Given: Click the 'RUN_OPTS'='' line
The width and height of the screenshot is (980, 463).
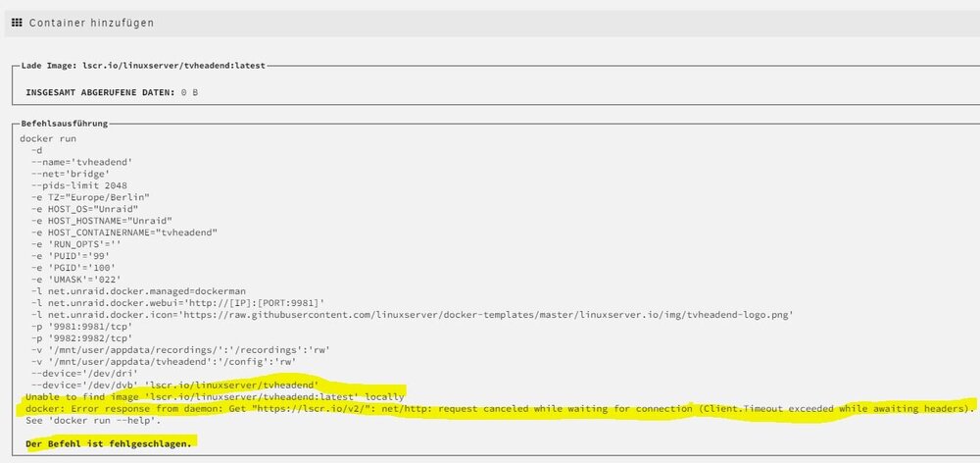Looking at the screenshot, I should (75, 244).
